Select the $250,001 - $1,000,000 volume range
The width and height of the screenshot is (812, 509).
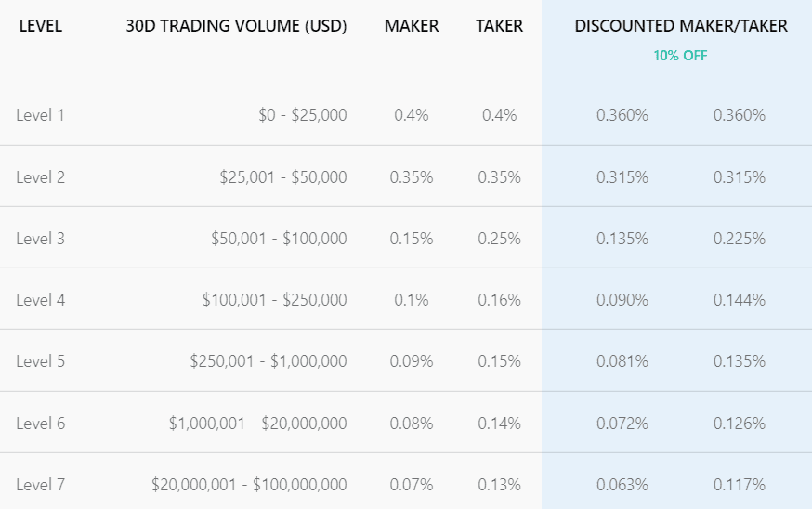coord(268,361)
